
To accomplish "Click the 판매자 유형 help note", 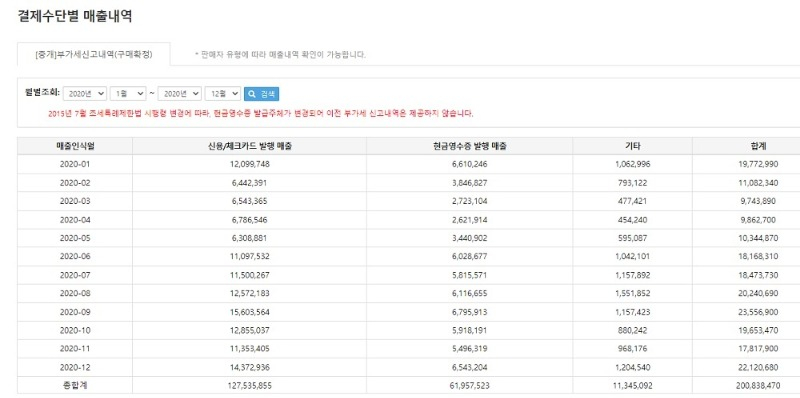I will [x=281, y=54].
